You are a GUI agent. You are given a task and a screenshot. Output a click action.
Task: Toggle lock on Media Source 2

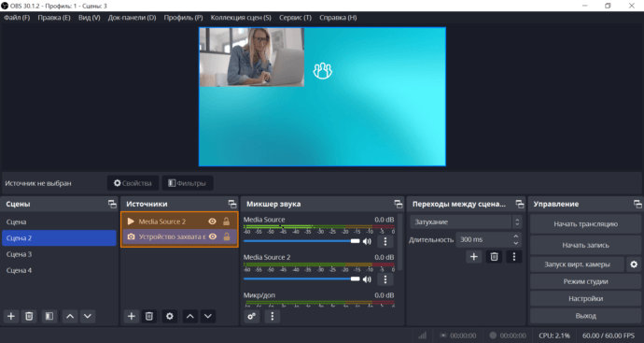pos(226,222)
